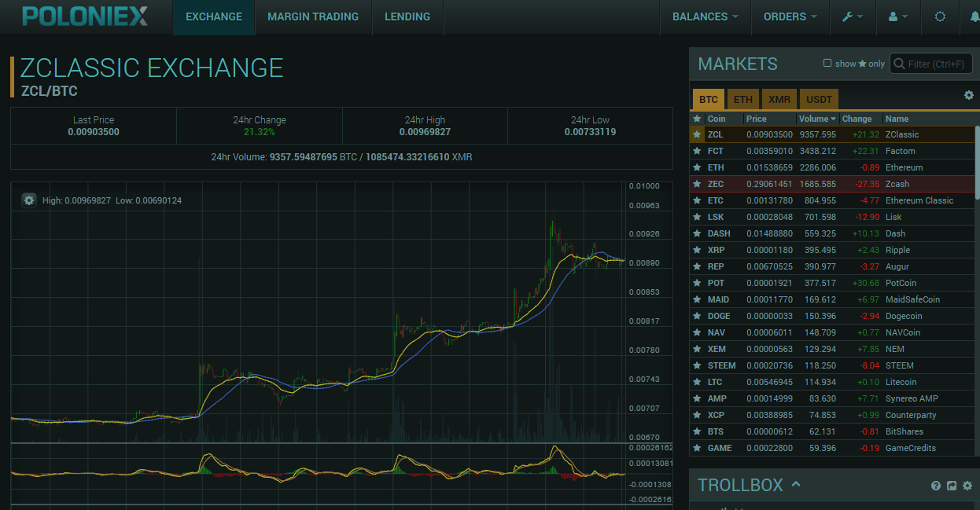Click the 24hr Change value 21.32%

(x=260, y=132)
